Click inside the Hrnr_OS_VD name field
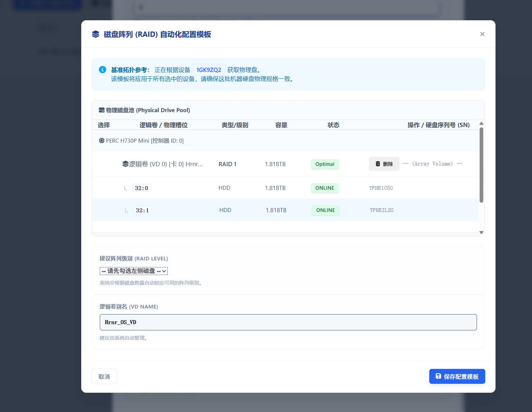Image resolution: width=532 pixels, height=412 pixels. (x=288, y=322)
